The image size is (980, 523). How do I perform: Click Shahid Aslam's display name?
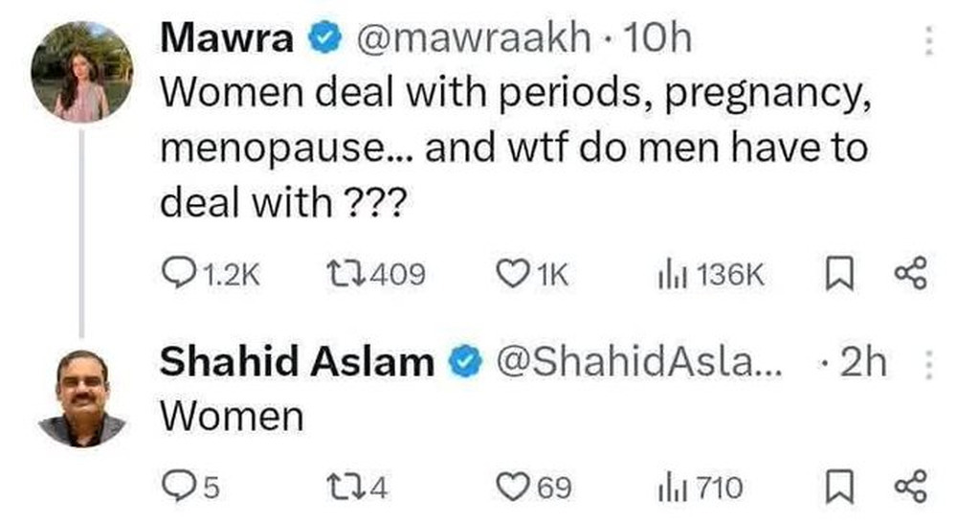pyautogui.click(x=296, y=363)
